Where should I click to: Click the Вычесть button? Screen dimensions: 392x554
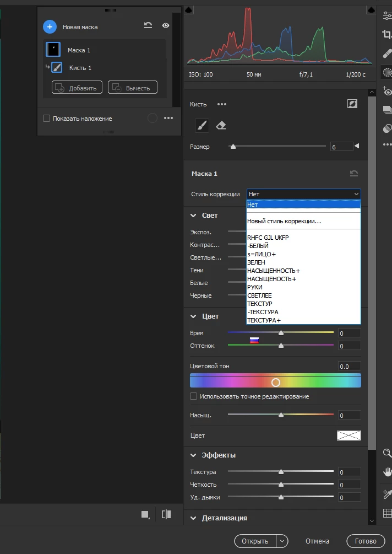pyautogui.click(x=133, y=87)
